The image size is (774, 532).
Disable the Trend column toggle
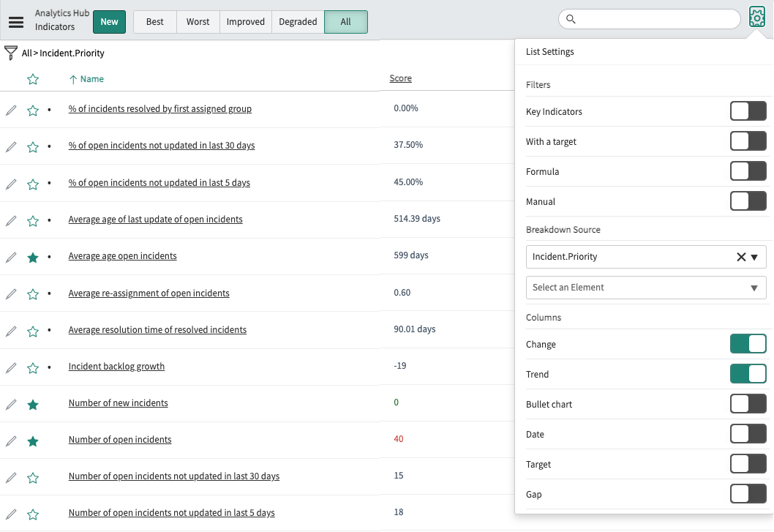748,374
